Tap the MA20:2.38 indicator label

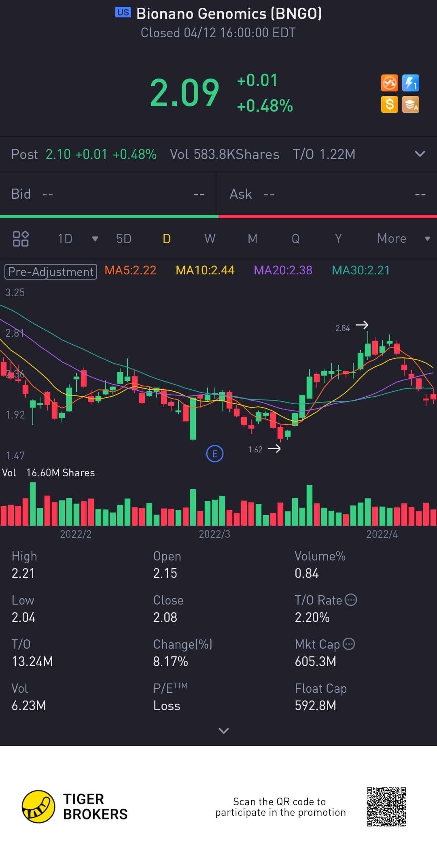click(x=283, y=270)
